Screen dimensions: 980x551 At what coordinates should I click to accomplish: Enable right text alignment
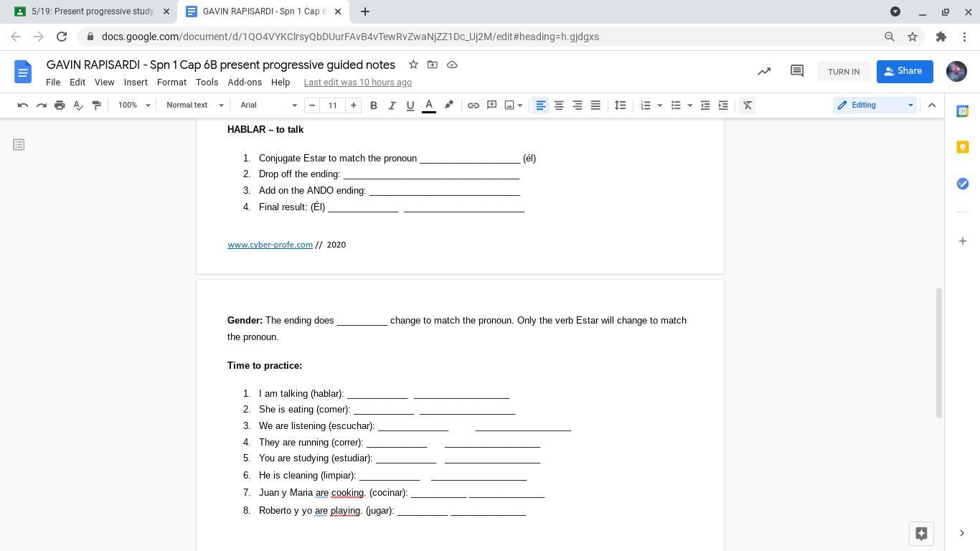tap(577, 105)
